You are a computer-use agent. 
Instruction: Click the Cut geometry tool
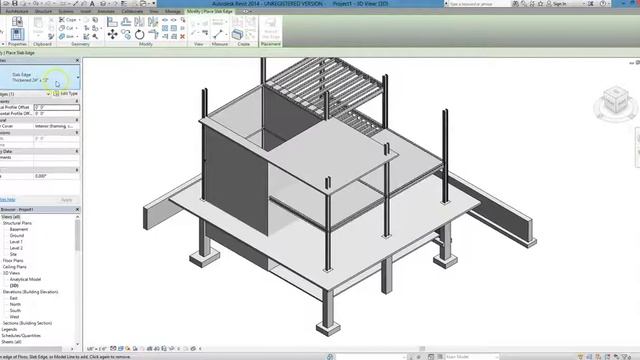pyautogui.click(x=67, y=28)
